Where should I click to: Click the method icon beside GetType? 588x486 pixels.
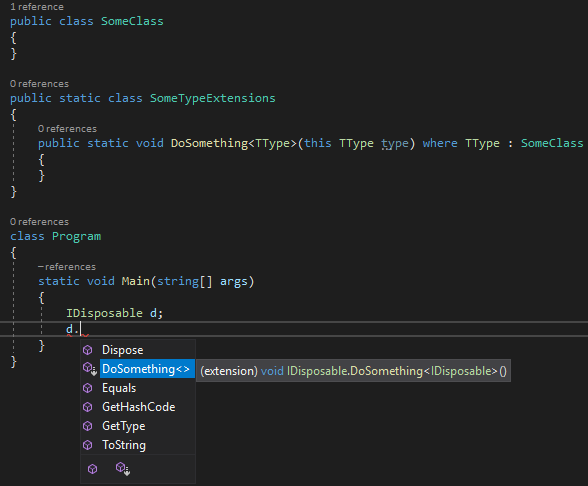[x=88, y=426]
